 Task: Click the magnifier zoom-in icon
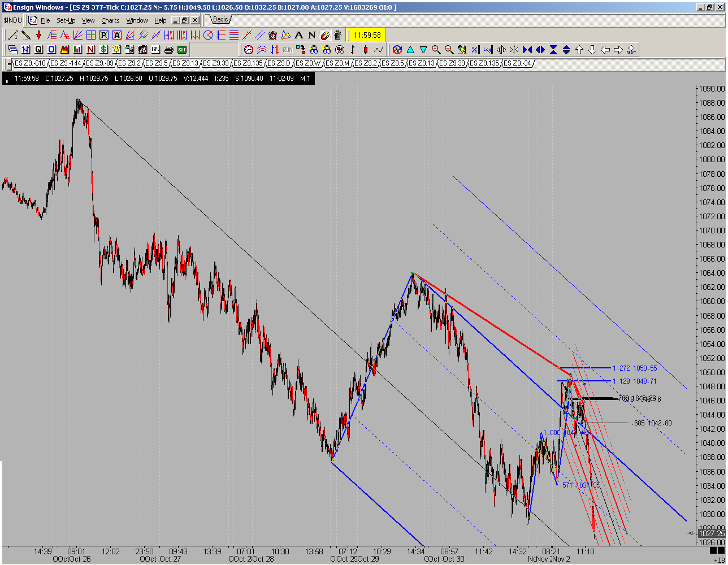436,49
